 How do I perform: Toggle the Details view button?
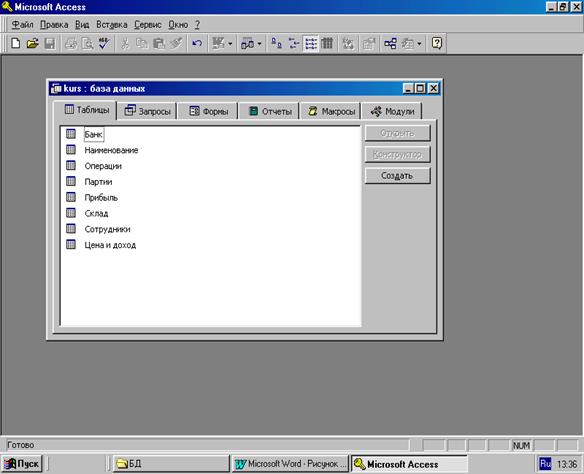coord(327,44)
